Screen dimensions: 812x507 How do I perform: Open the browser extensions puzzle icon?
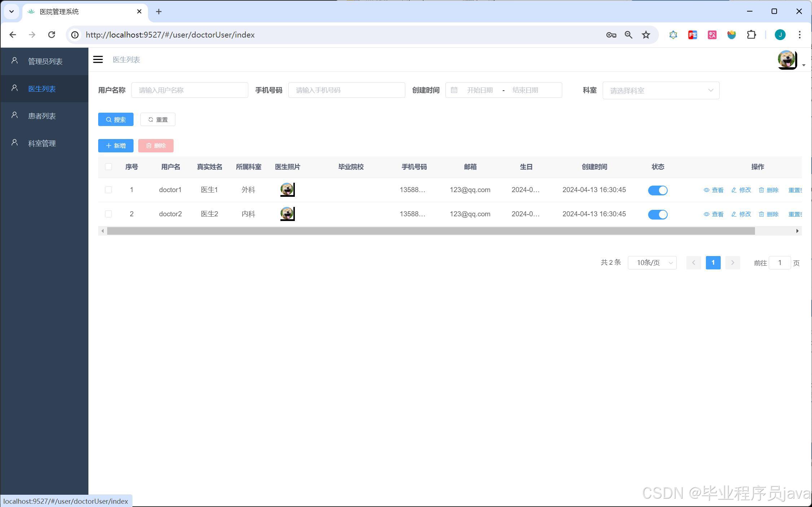point(751,35)
